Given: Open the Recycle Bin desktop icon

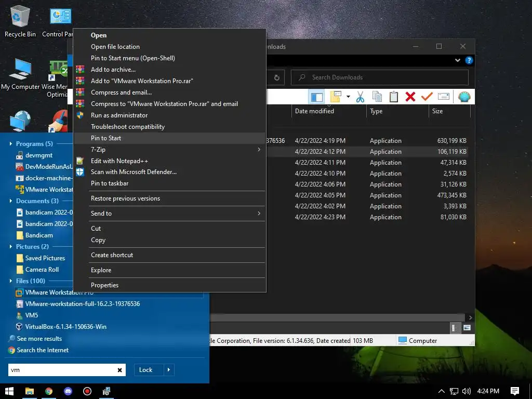Looking at the screenshot, I should coord(20,22).
